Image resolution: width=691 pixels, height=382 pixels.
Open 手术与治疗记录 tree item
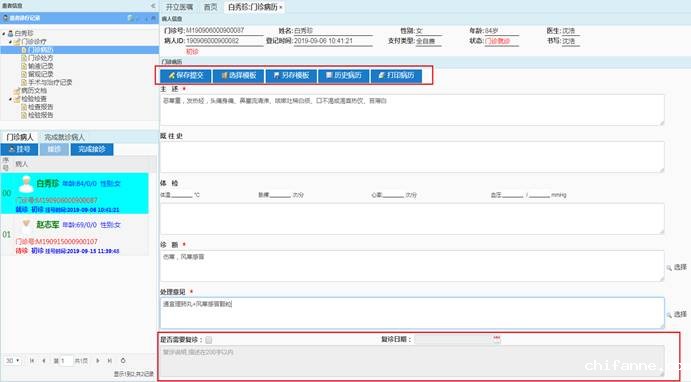pyautogui.click(x=50, y=82)
